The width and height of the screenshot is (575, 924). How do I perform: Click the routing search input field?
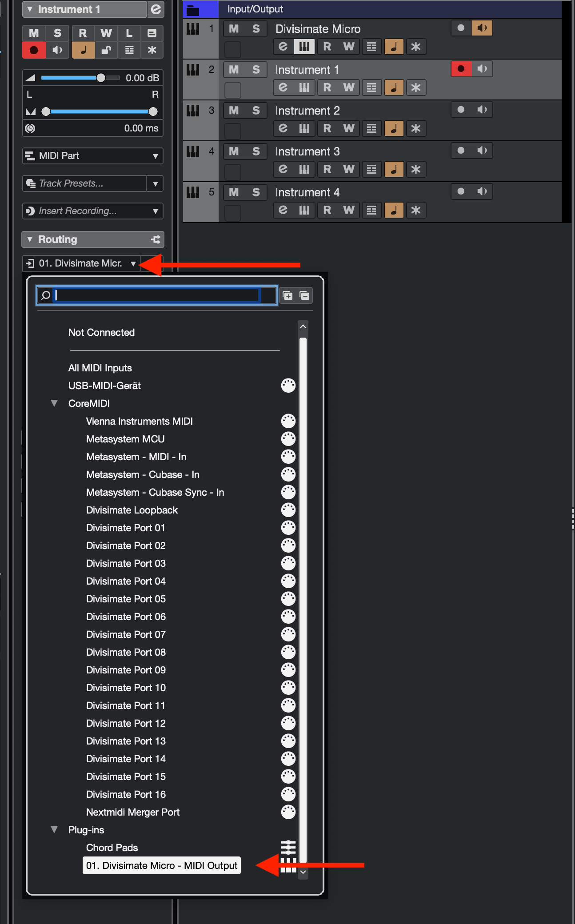156,295
